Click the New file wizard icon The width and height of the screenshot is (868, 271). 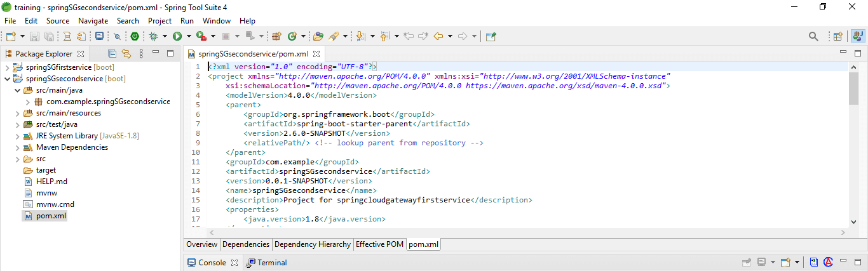pos(11,37)
